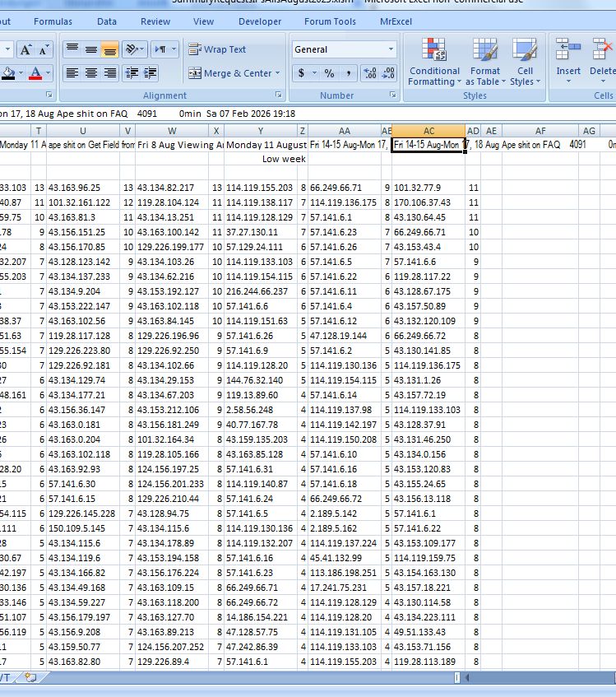Open the Number group dialog launcher
The image size is (616, 697).
392,95
